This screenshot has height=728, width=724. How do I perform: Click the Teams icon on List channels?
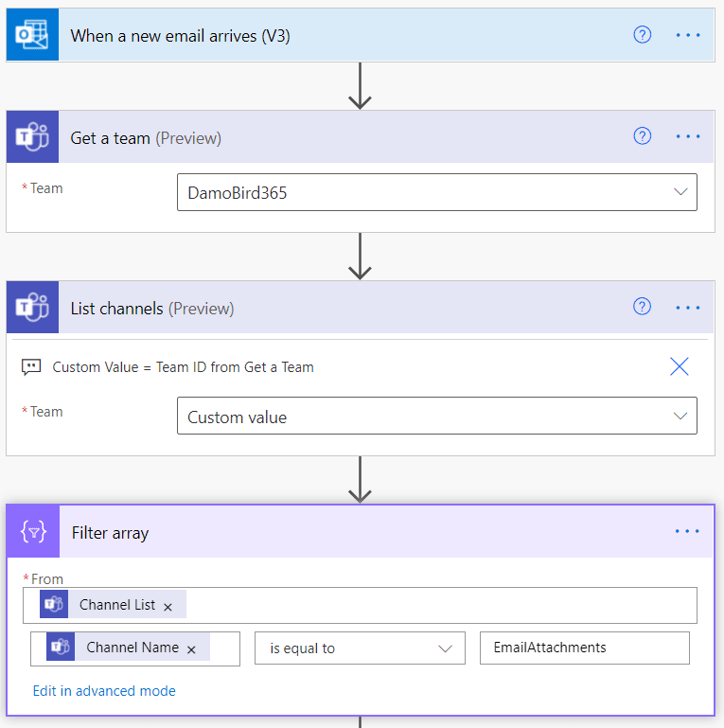click(x=32, y=309)
